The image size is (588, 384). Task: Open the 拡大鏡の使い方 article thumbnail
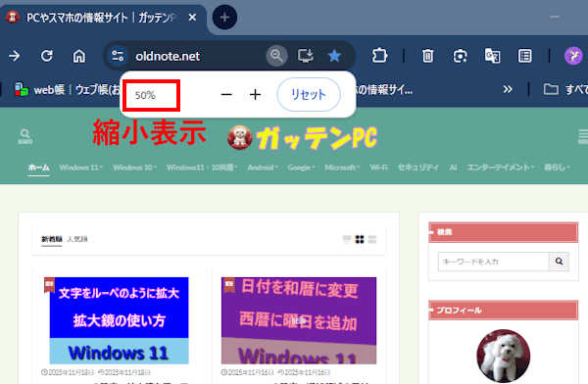click(119, 320)
